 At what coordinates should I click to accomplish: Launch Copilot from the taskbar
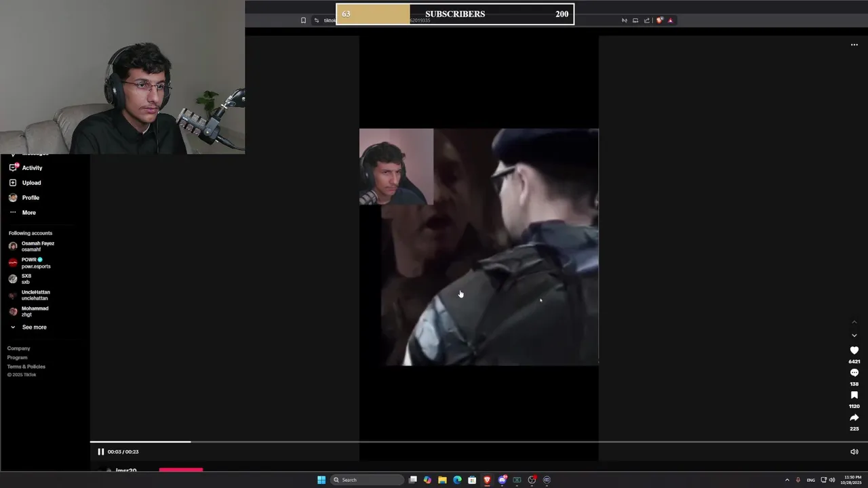(427, 480)
